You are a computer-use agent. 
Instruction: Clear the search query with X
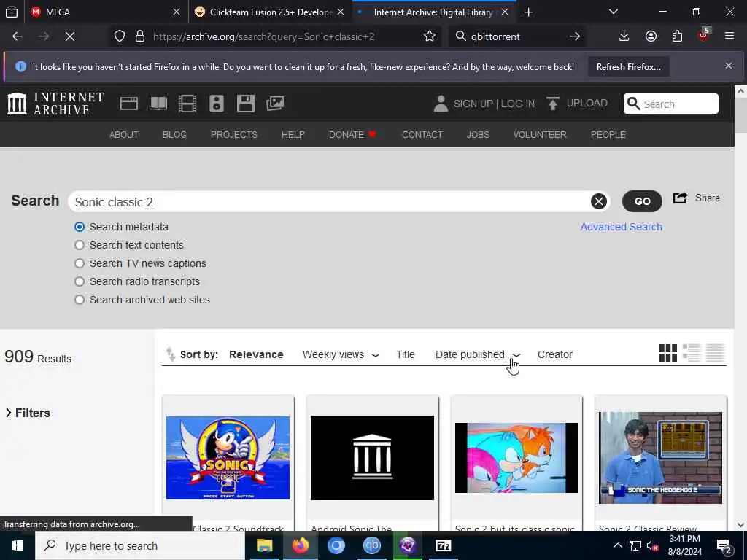tap(599, 201)
